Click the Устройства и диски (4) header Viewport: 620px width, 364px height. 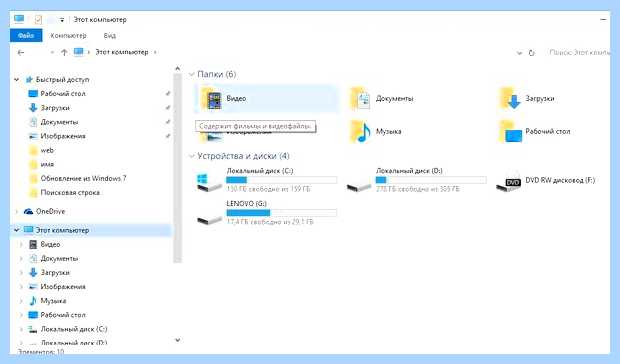click(243, 156)
